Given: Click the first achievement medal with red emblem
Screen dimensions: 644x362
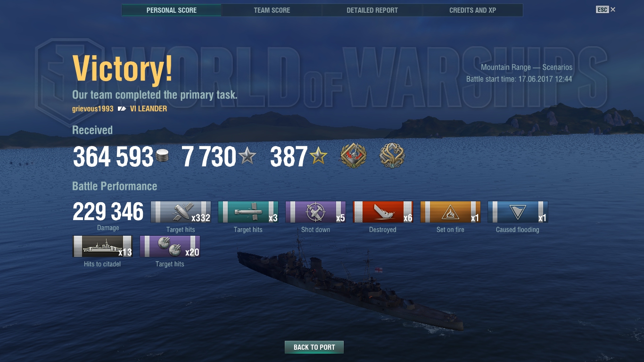Looking at the screenshot, I should coord(354,156).
